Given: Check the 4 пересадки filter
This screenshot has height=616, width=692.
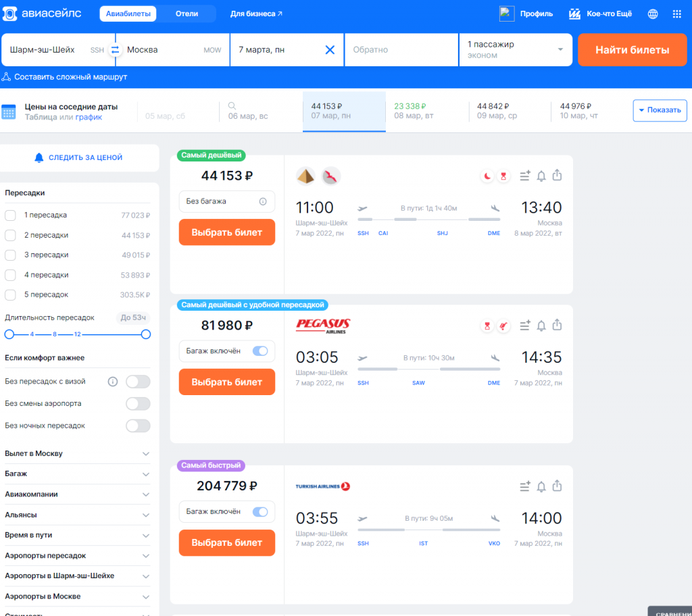Looking at the screenshot, I should coord(10,275).
